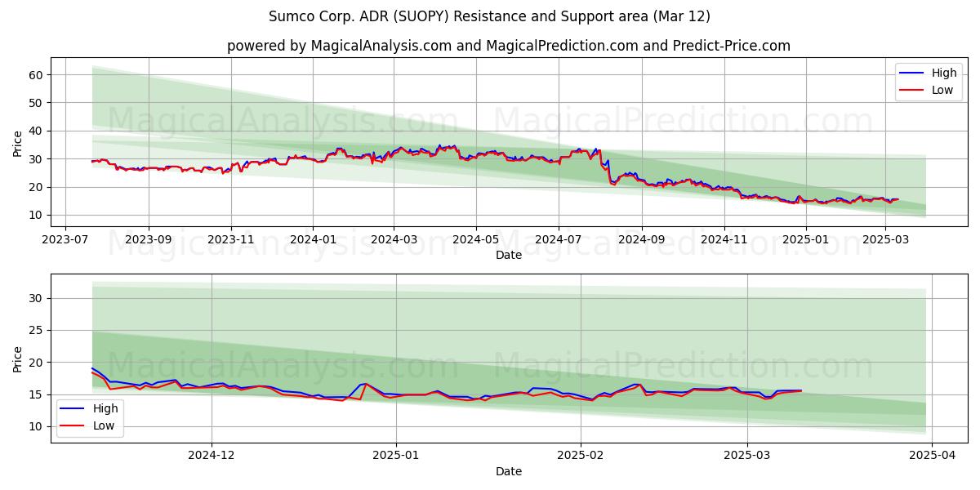Click the '2024-03' x-axis label
Image resolution: width=980 pixels, height=490 pixels.
coord(394,241)
